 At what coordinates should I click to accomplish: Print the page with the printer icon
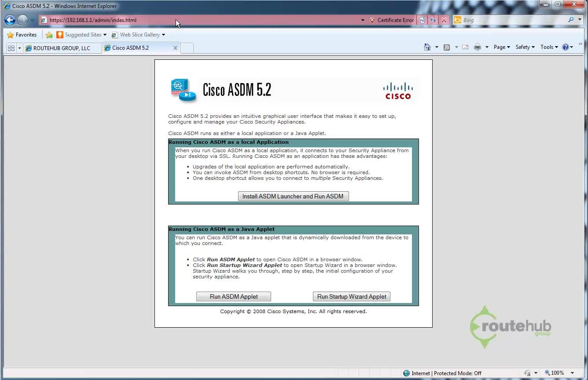tap(478, 47)
